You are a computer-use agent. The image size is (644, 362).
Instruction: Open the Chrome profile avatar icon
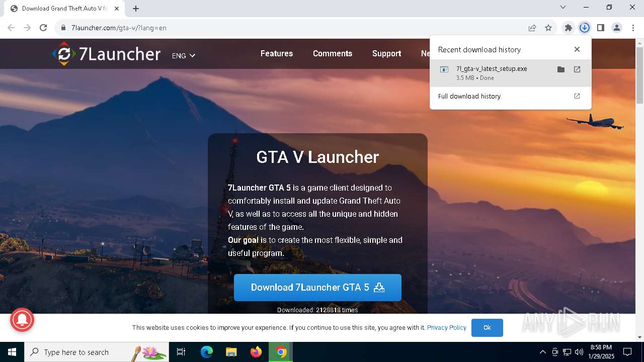(x=616, y=28)
